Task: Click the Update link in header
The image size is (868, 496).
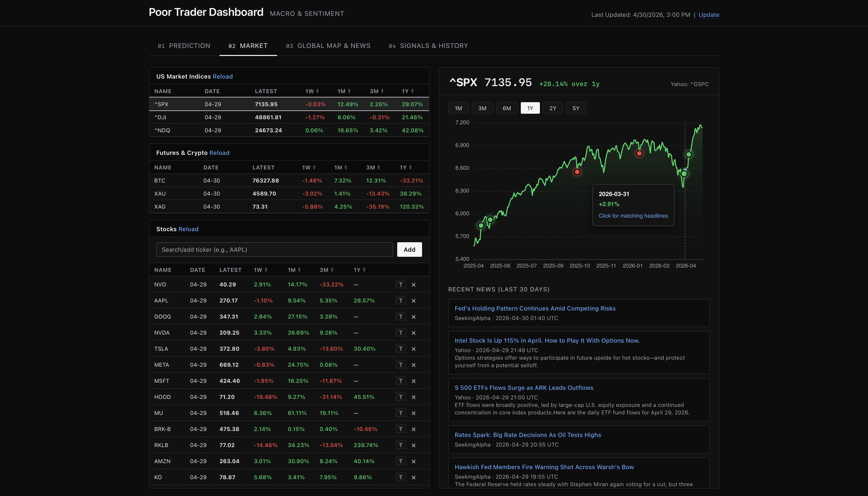Action: [709, 15]
